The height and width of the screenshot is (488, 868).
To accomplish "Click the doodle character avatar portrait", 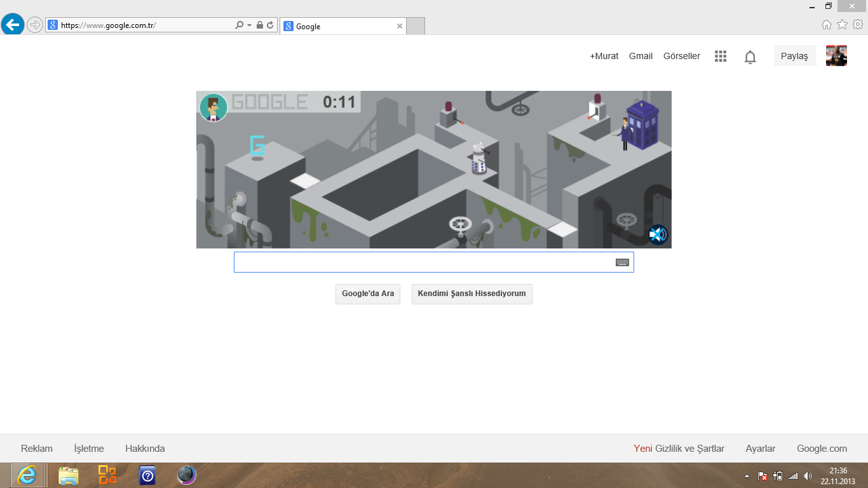I will coord(214,107).
